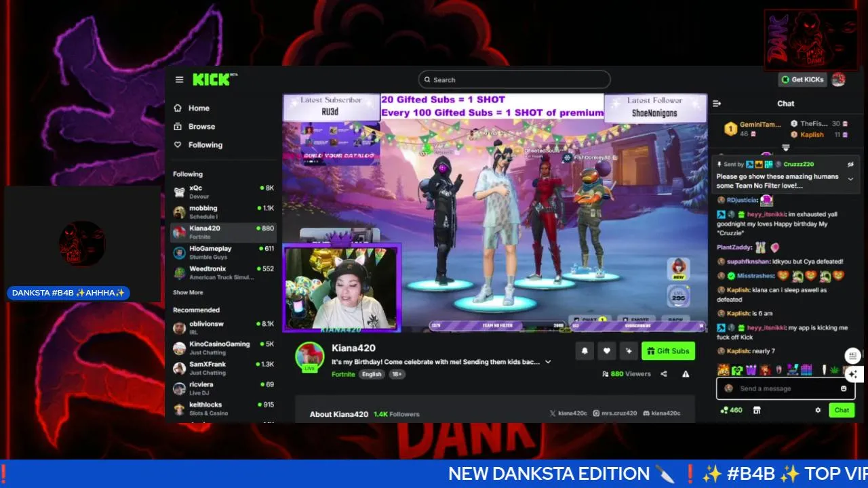Open the user profile avatar menu
This screenshot has height=488, width=868.
(x=838, y=79)
